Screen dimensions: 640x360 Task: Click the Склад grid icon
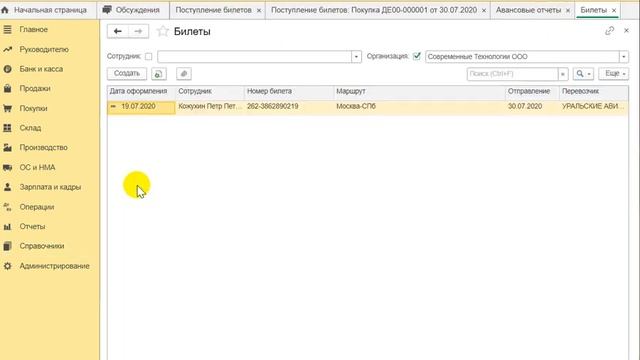(x=7, y=128)
